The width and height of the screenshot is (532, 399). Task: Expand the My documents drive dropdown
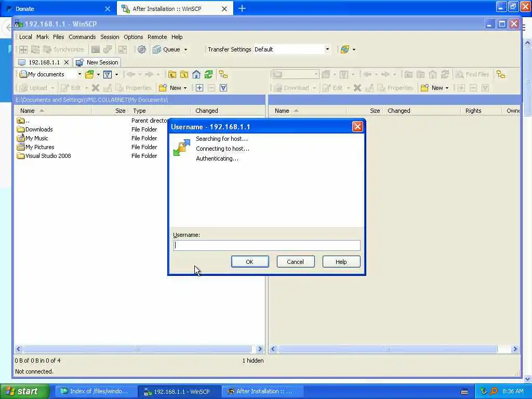pos(79,74)
